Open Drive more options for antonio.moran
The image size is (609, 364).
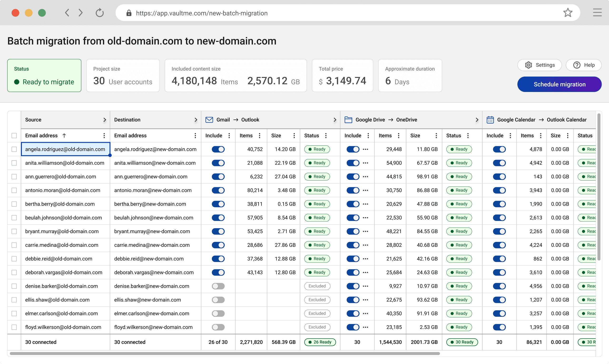coord(365,190)
